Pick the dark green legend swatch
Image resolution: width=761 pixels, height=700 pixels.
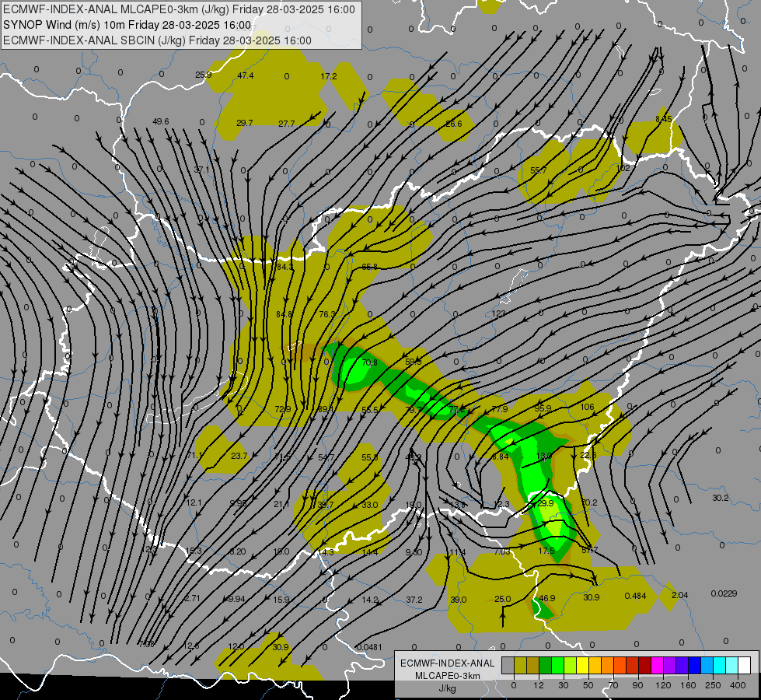point(545,666)
